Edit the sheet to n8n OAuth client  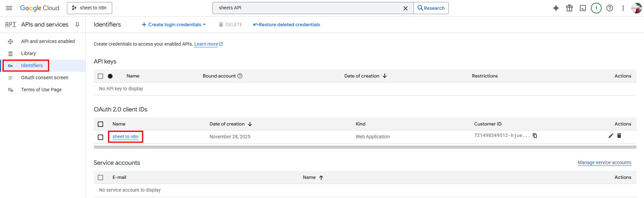tap(611, 136)
